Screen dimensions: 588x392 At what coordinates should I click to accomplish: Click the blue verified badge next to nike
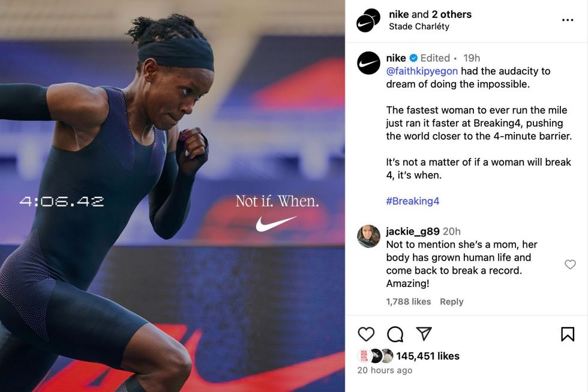click(413, 58)
